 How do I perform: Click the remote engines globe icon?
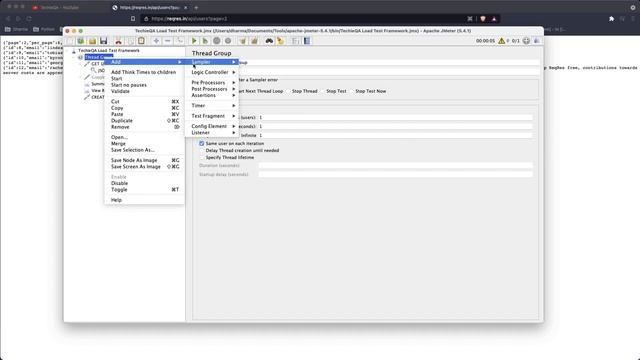tap(526, 41)
